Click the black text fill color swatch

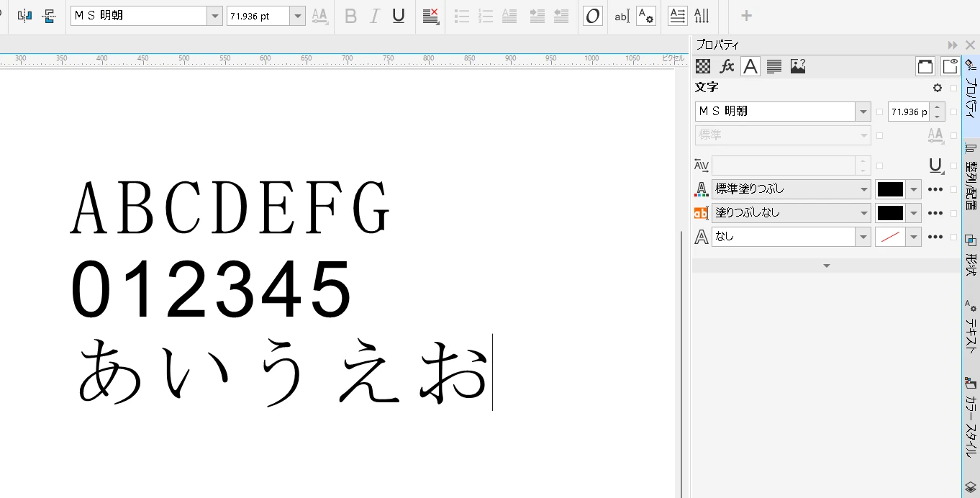coord(890,189)
